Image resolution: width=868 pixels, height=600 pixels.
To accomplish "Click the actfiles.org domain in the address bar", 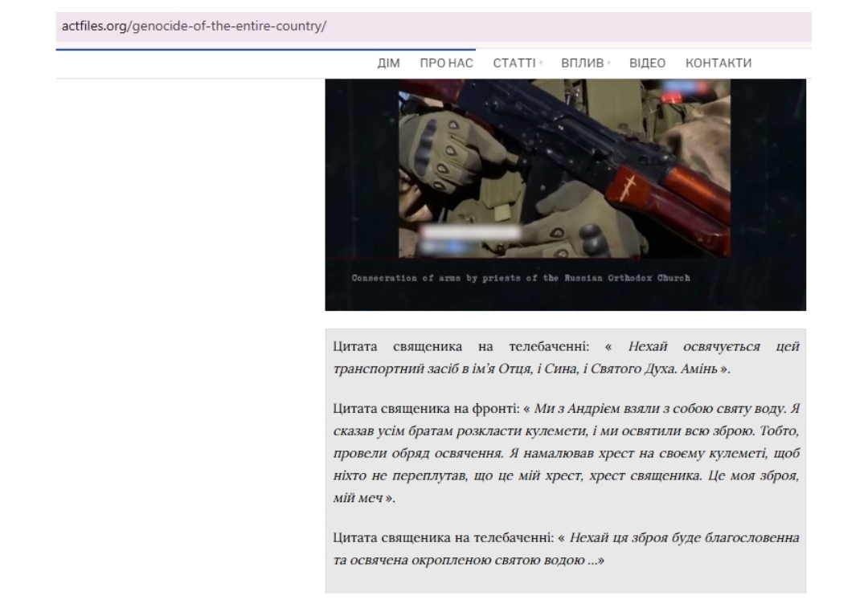I will 95,26.
